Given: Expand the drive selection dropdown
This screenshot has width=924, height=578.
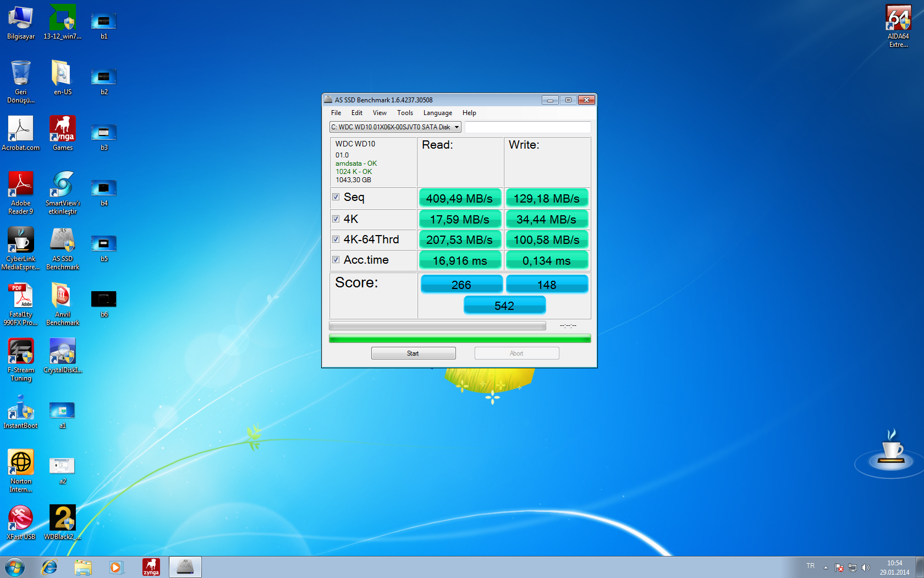Looking at the screenshot, I should pos(456,127).
